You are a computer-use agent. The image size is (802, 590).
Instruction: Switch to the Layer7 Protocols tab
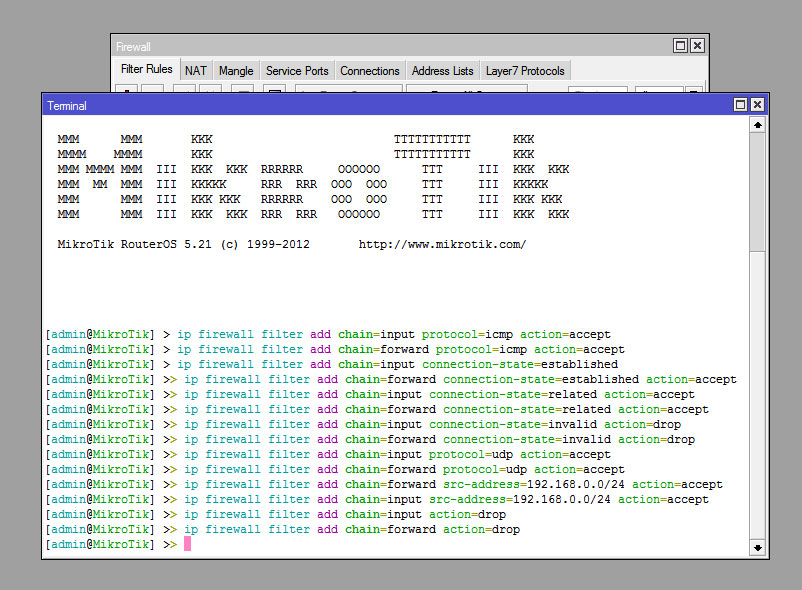click(x=524, y=70)
